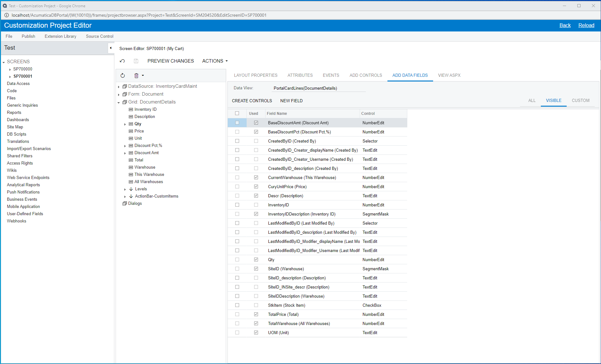Click the NEW FIELD button
This screenshot has height=364, width=601.
(291, 101)
